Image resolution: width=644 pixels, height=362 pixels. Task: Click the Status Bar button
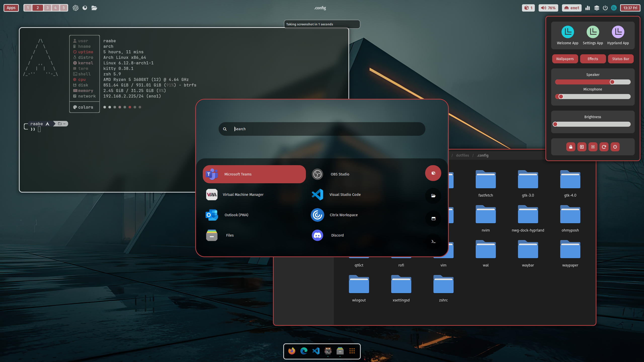(x=621, y=59)
